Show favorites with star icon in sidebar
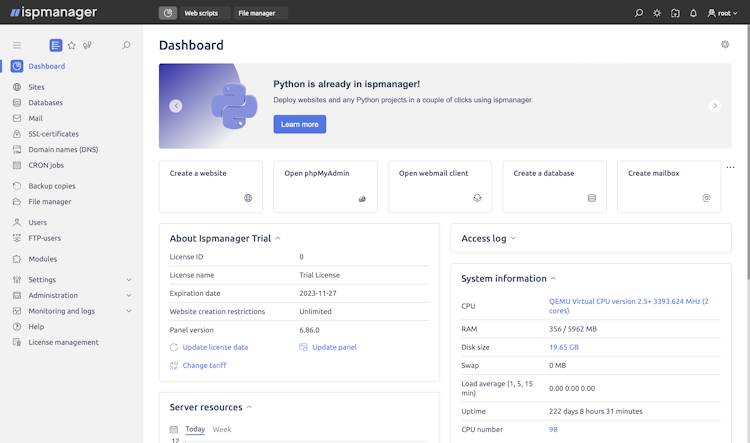This screenshot has height=443, width=750. pos(72,45)
